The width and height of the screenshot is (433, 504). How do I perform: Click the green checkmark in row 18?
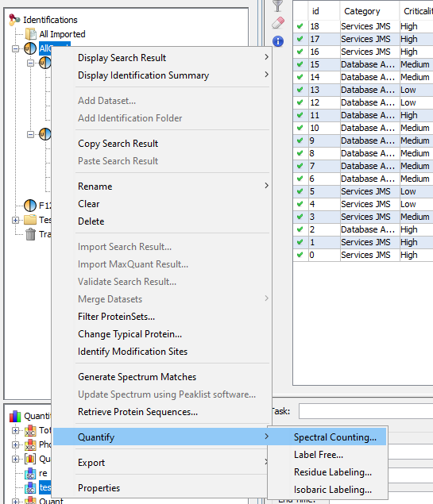point(300,26)
